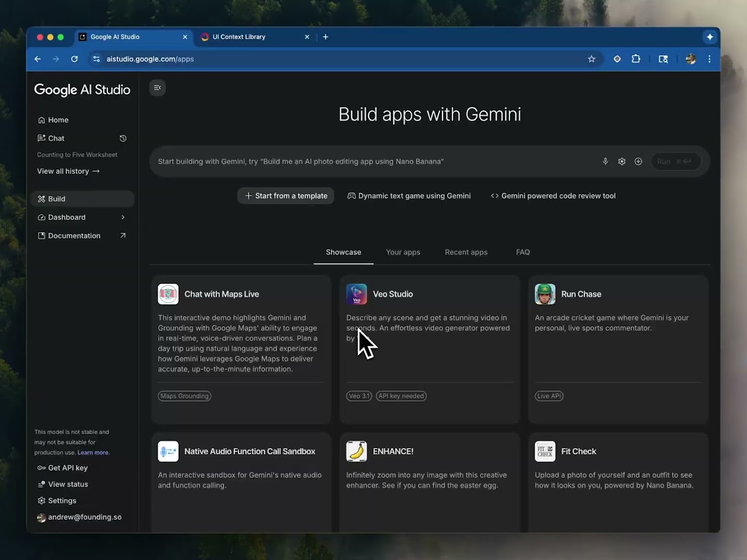
Task: Open View status
Action: (62, 484)
